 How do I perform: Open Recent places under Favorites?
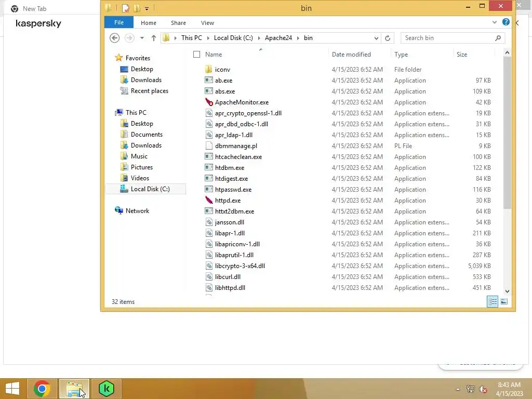149,91
